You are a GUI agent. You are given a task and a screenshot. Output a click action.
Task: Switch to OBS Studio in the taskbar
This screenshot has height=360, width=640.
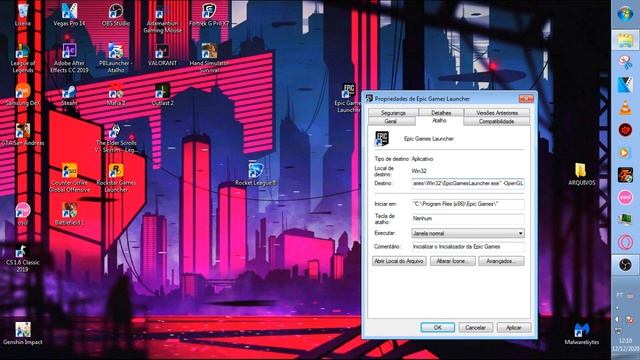[625, 264]
